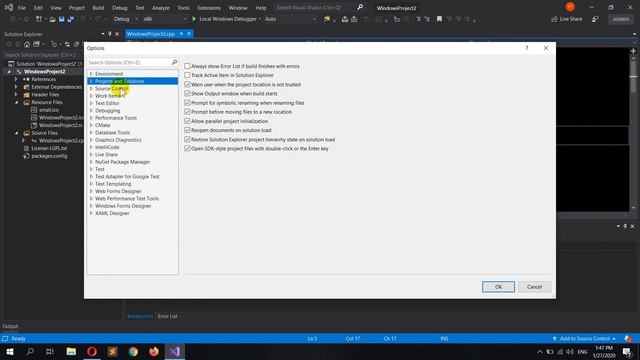Click the Visual Studio search magnifier icon
This screenshot has width=640, height=360.
(x=360, y=7)
